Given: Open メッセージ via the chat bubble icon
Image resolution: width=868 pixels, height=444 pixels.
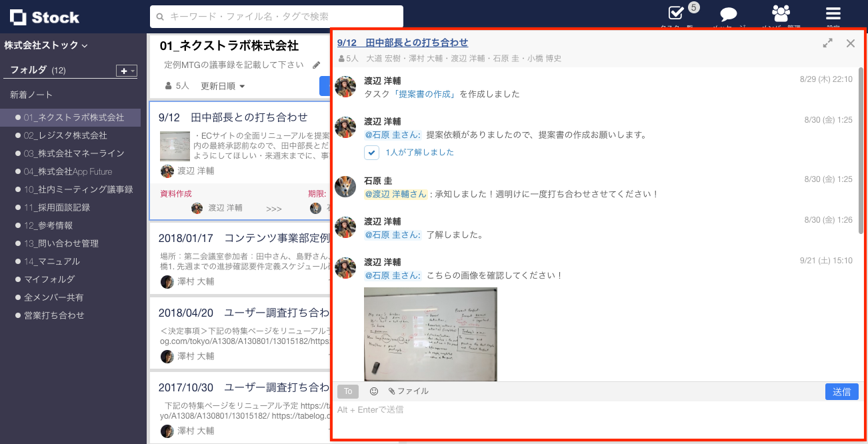Looking at the screenshot, I should point(727,14).
